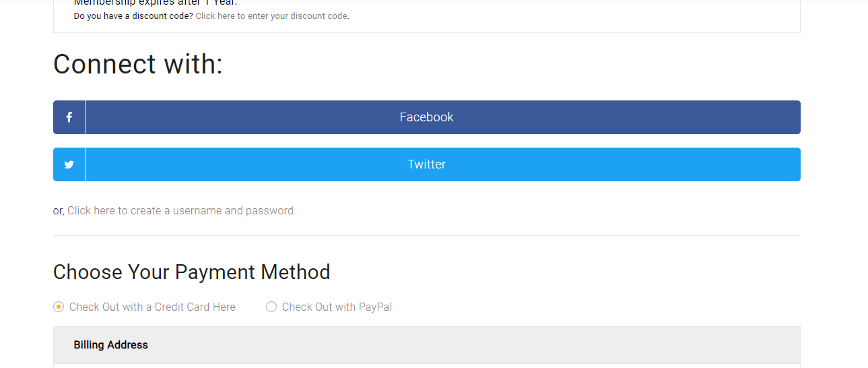Click the "Connect with:" heading
This screenshot has height=368, width=868.
(x=138, y=65)
